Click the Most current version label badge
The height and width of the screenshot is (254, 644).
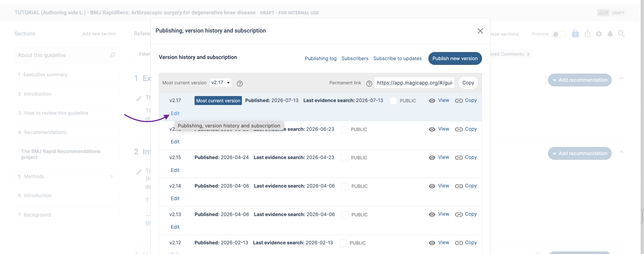tap(218, 101)
